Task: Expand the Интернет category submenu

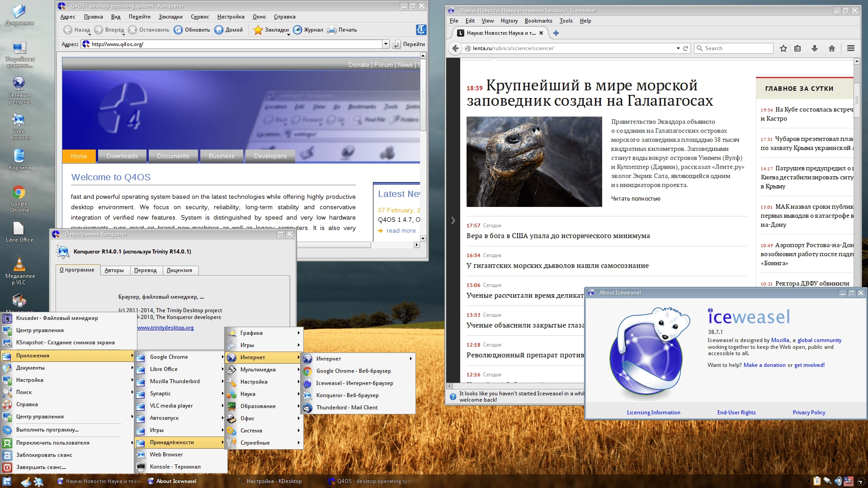Action: pos(264,357)
